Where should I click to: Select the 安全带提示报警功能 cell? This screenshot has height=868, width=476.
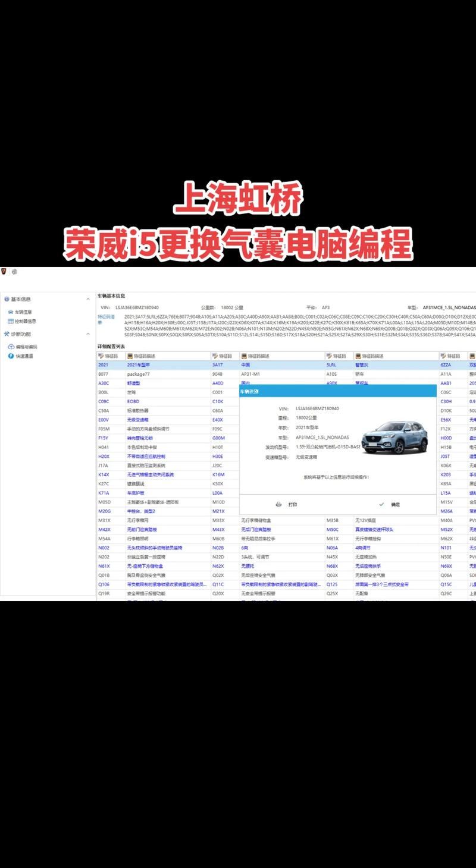(168, 593)
